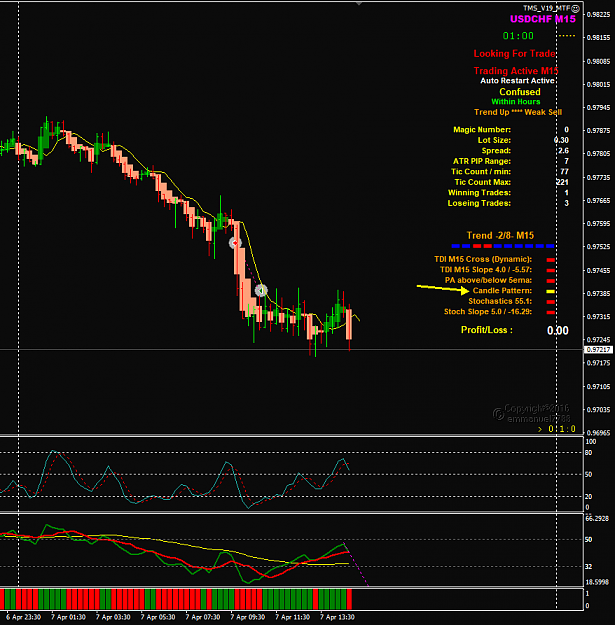Screen dimensions: 615x625
Task: Click the 7 Apr 07:30 time axis label
Action: [202, 617]
